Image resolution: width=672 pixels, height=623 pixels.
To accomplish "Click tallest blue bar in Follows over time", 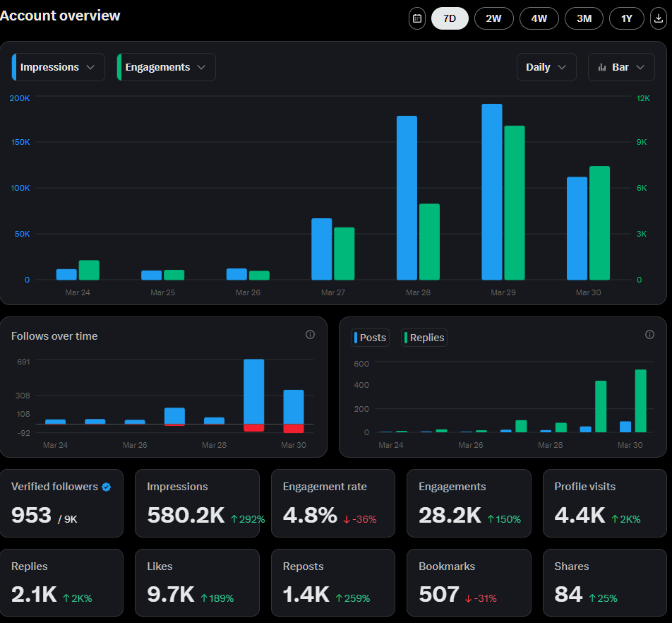I will coord(253,392).
